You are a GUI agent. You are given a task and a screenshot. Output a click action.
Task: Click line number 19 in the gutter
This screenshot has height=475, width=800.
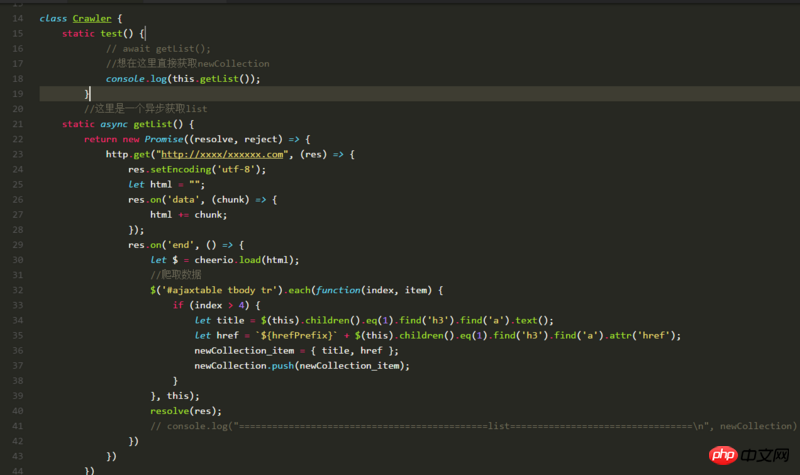coord(18,94)
